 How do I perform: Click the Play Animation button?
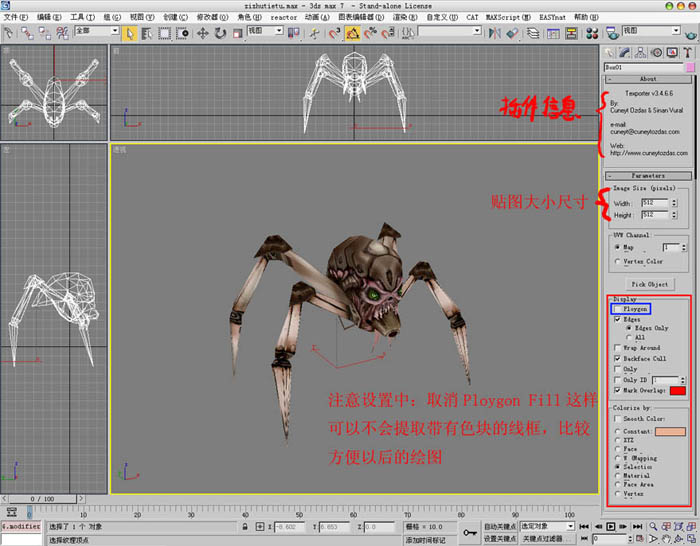click(x=610, y=527)
